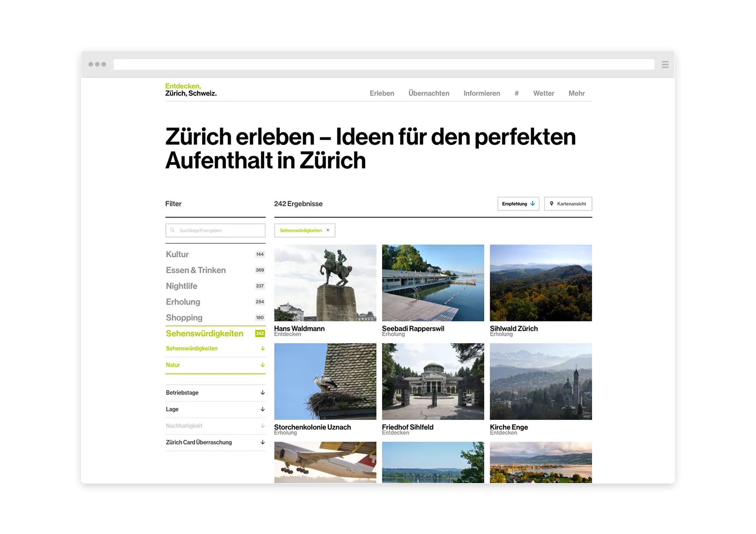This screenshot has width=756, height=534.
Task: Click the Storchenkolonie Uznach title text
Action: click(312, 427)
